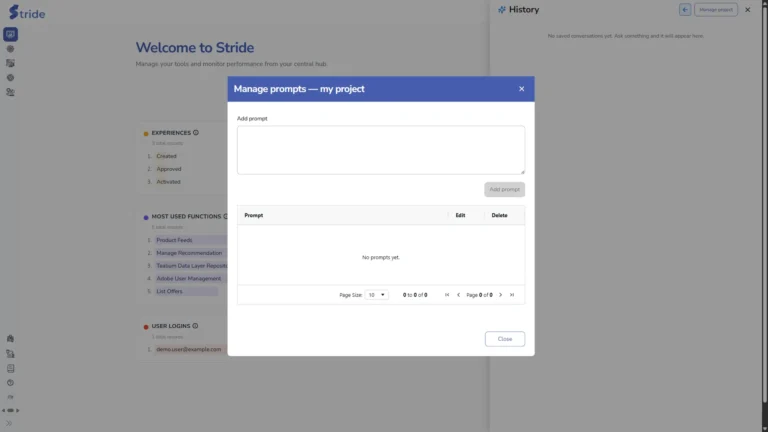768x432 pixels.
Task: Close the Manage prompts dialog with the X
Action: click(x=522, y=89)
